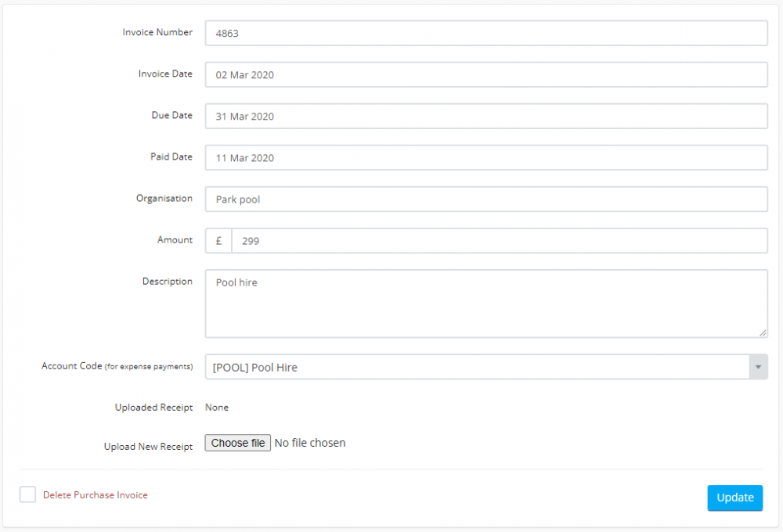Viewport: 783px width, 532px height.
Task: Click the Choose file button
Action: coord(237,442)
